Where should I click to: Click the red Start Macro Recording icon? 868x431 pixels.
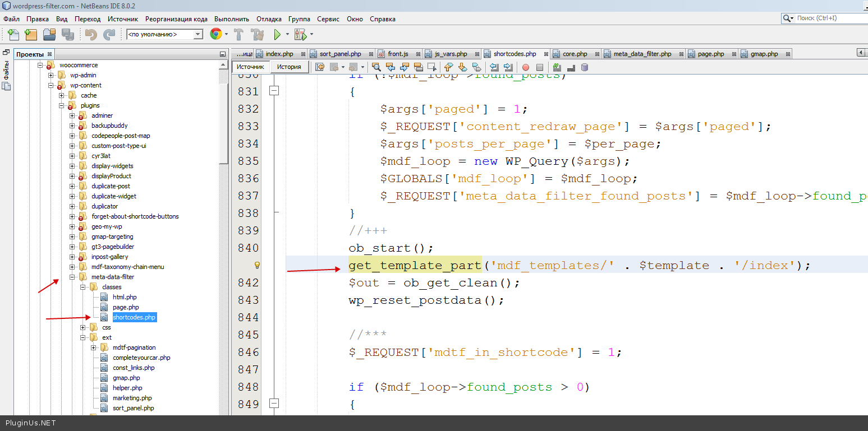tap(526, 67)
